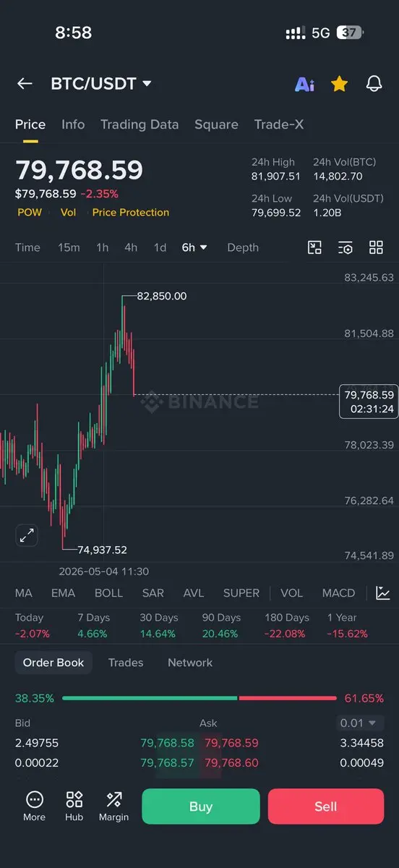Tap bid price 79,768.57
The image size is (399, 868).
click(x=167, y=763)
